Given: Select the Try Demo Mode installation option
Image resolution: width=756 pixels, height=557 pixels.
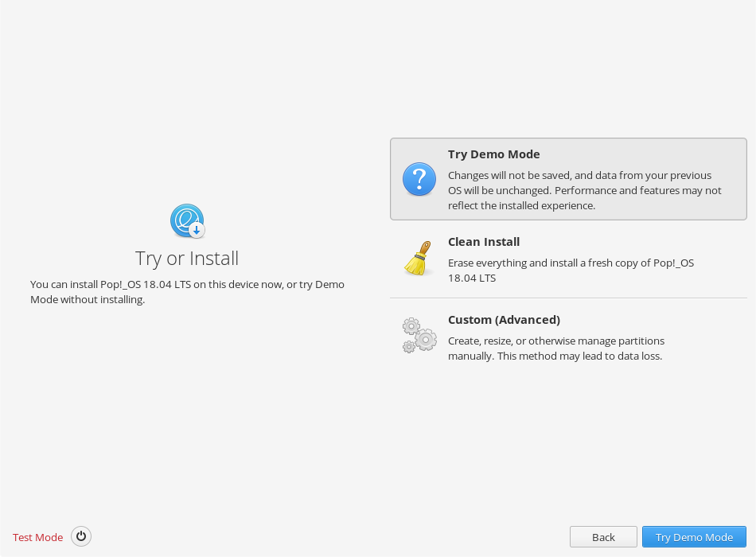Looking at the screenshot, I should [568, 178].
